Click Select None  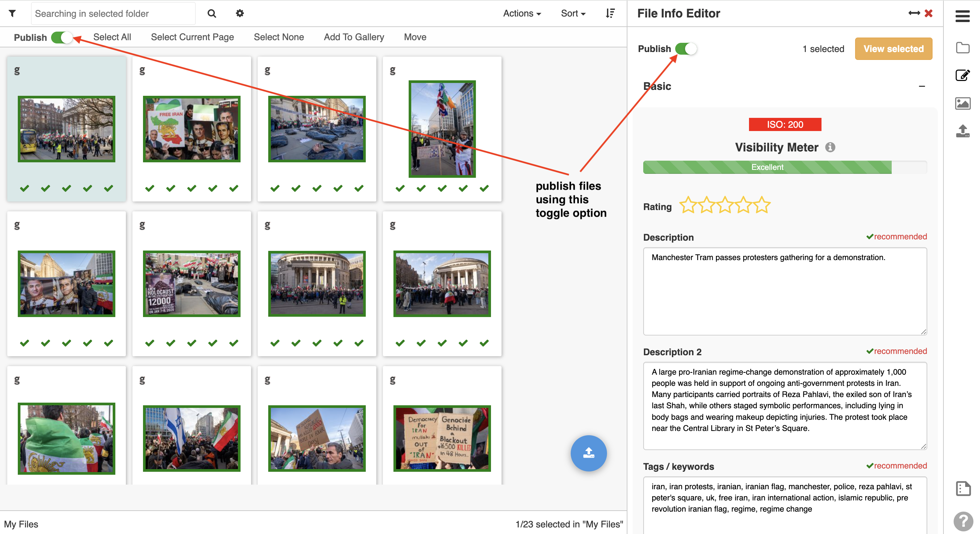(x=278, y=37)
